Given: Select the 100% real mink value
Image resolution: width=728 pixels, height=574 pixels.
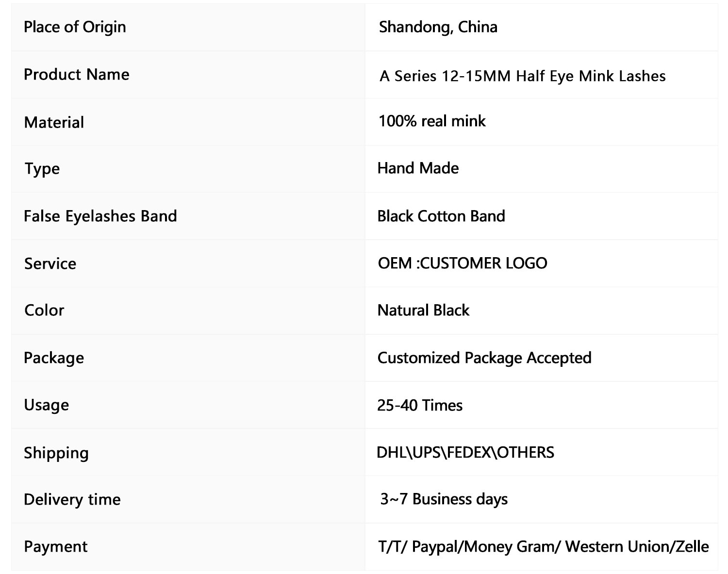Looking at the screenshot, I should pos(432,121).
